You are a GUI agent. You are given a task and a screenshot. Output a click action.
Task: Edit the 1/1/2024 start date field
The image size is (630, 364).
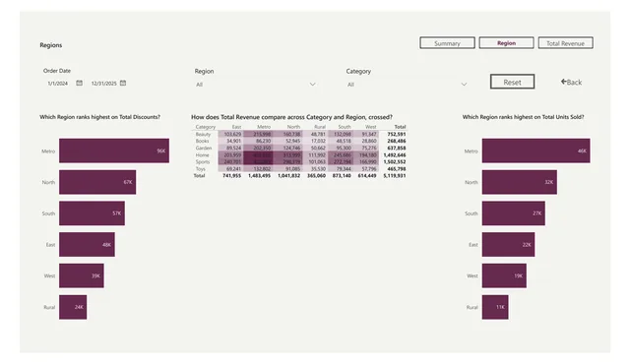(x=58, y=84)
